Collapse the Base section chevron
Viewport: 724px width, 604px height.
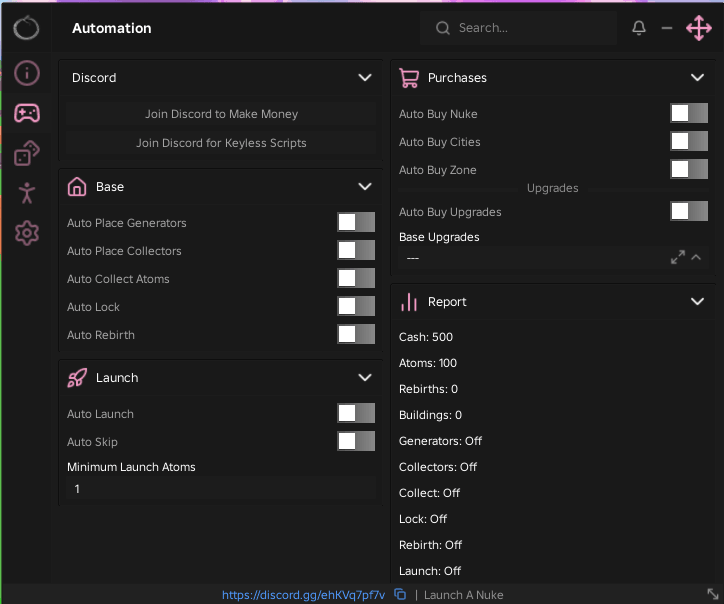(x=365, y=187)
